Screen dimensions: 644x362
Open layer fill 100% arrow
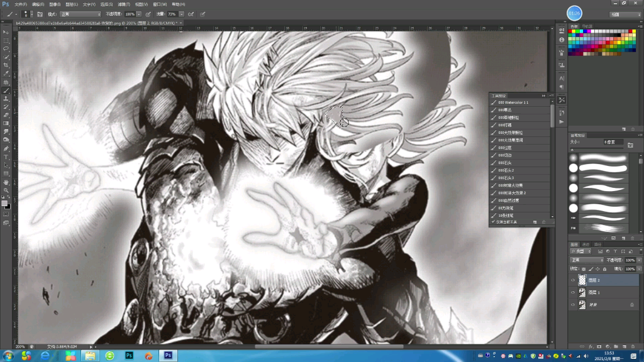(639, 269)
